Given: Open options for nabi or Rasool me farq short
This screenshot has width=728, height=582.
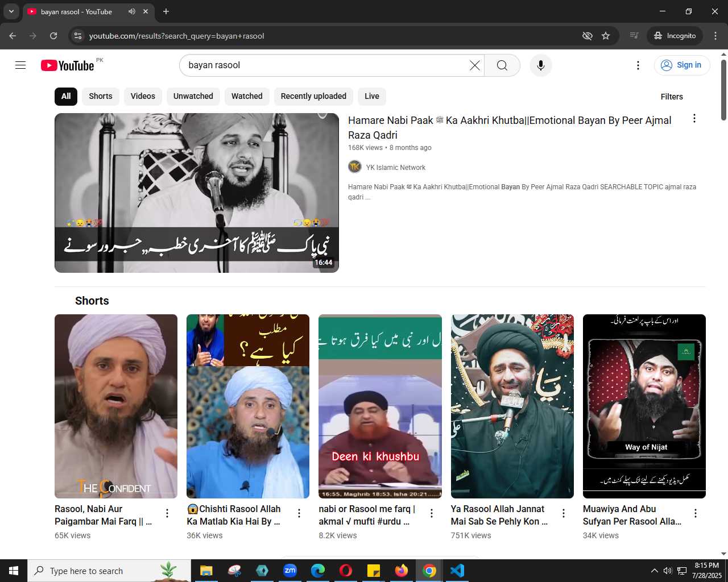Looking at the screenshot, I should pos(432,513).
